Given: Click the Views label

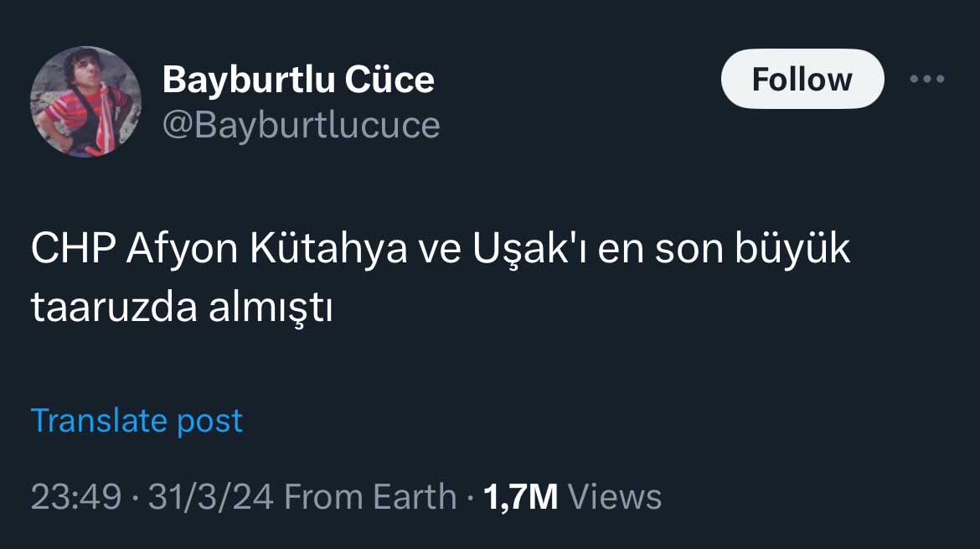Looking at the screenshot, I should click(x=615, y=497).
